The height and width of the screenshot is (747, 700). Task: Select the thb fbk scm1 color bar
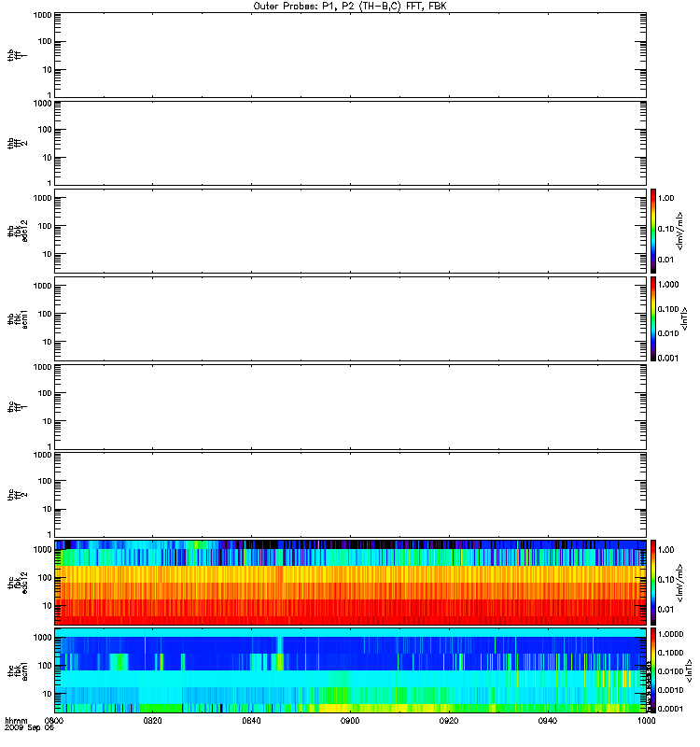(653, 318)
